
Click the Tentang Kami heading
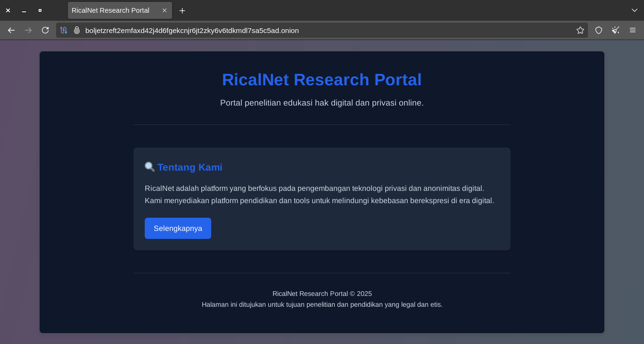[x=190, y=167]
